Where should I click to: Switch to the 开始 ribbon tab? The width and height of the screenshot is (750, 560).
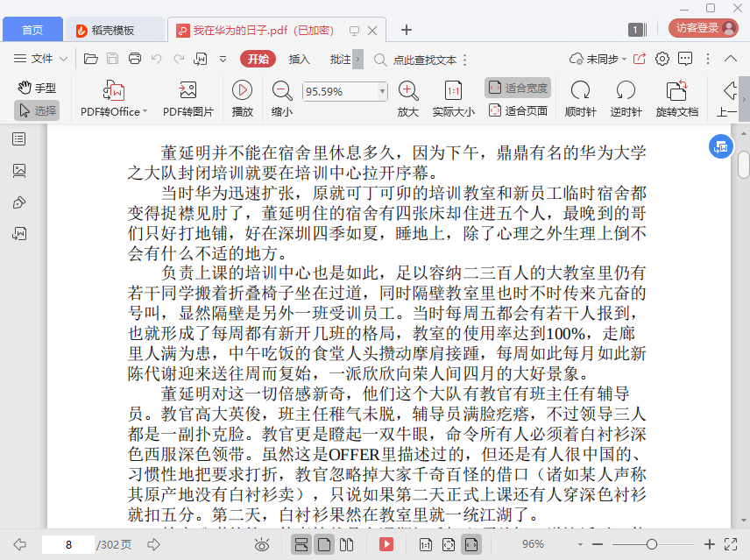point(258,60)
